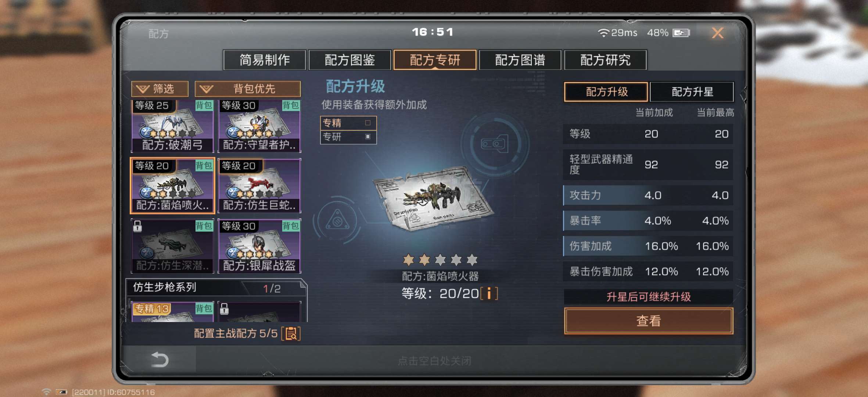Click the battery status icon in the top bar
Screen dimensions: 868x397
pyautogui.click(x=681, y=33)
